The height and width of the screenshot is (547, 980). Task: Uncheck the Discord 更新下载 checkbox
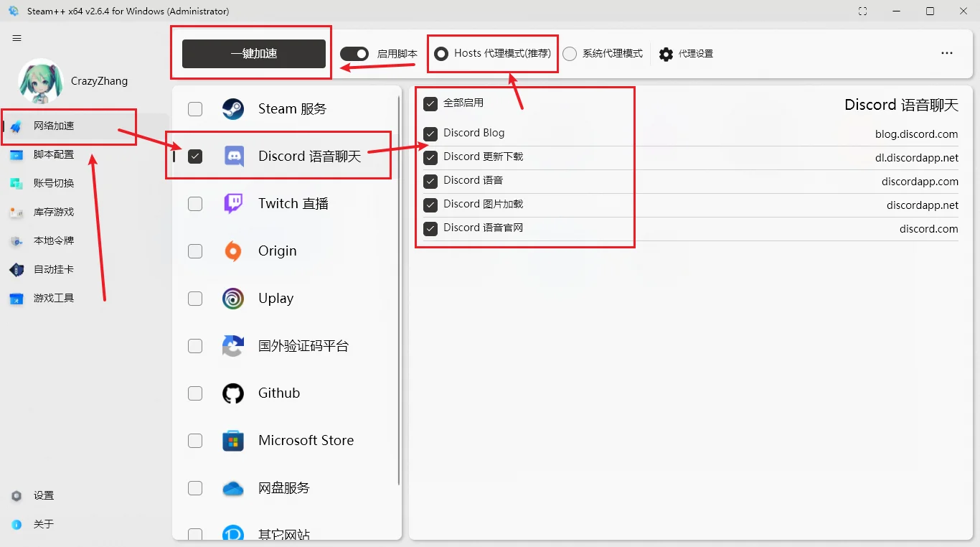430,157
